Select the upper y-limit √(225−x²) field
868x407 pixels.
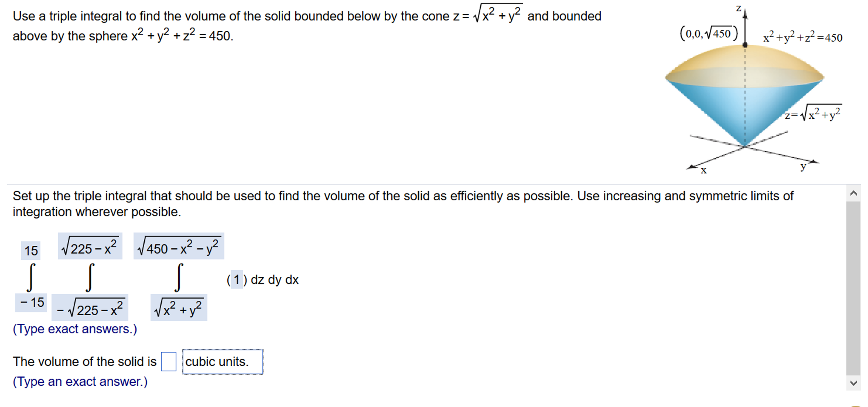click(90, 246)
